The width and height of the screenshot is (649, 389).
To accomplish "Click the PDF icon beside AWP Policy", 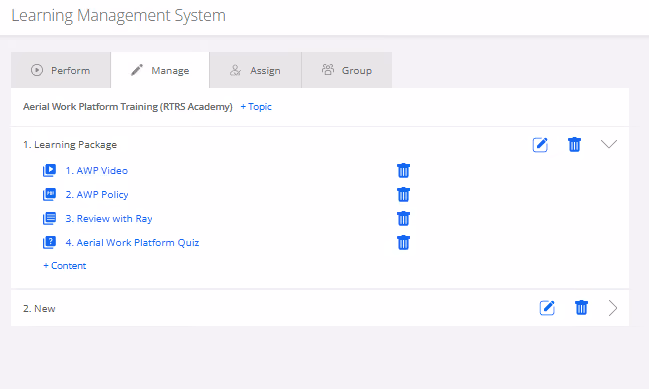I will point(49,194).
